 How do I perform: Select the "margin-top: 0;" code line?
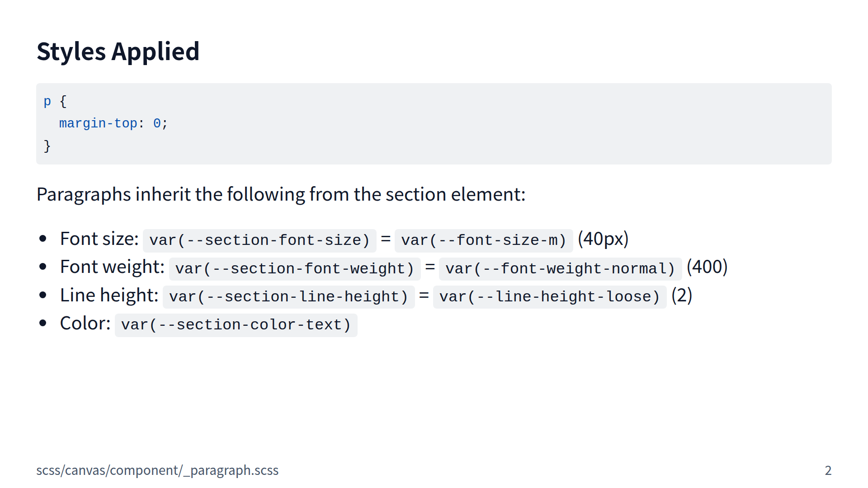(113, 123)
